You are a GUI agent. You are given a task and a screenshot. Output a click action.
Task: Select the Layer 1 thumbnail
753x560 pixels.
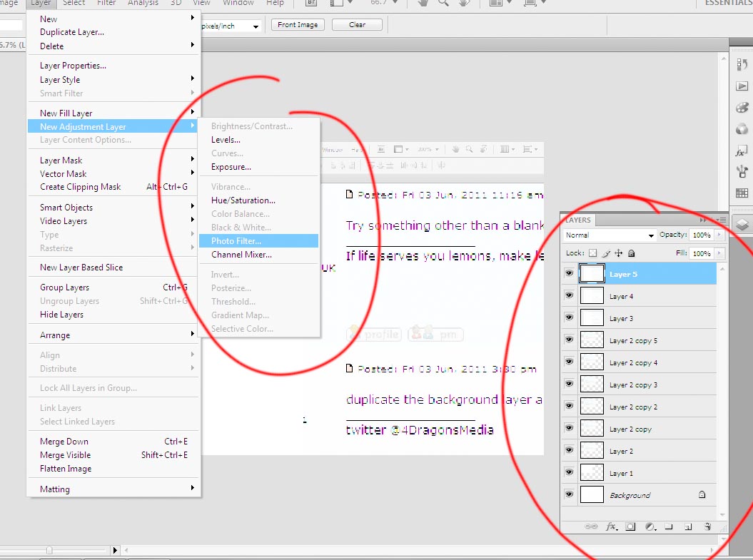pos(592,473)
